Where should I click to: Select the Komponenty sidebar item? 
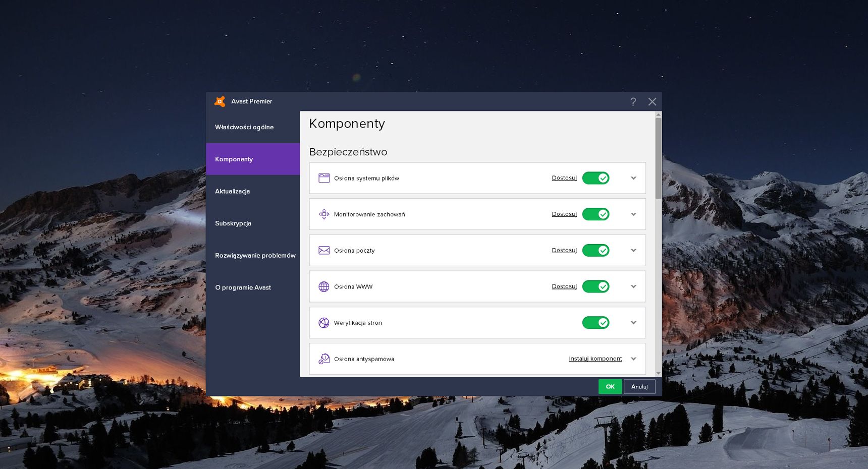253,159
